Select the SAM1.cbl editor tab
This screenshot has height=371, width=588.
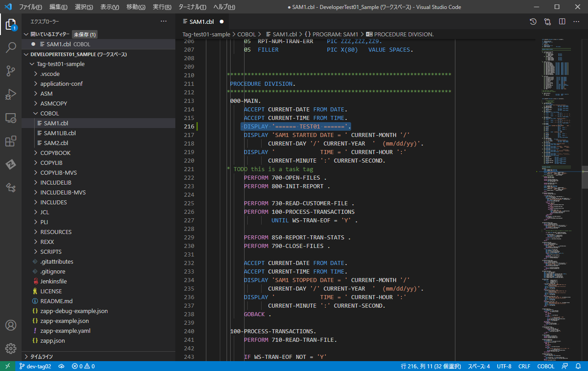point(201,22)
